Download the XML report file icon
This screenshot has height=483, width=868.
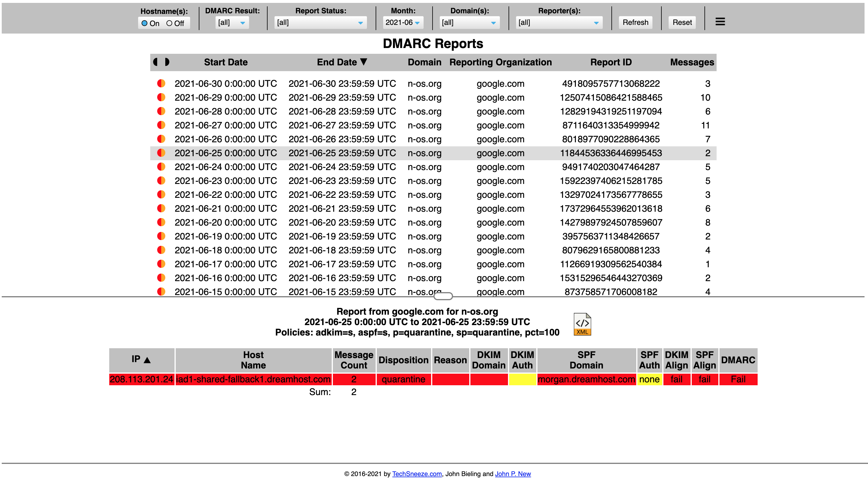click(582, 324)
